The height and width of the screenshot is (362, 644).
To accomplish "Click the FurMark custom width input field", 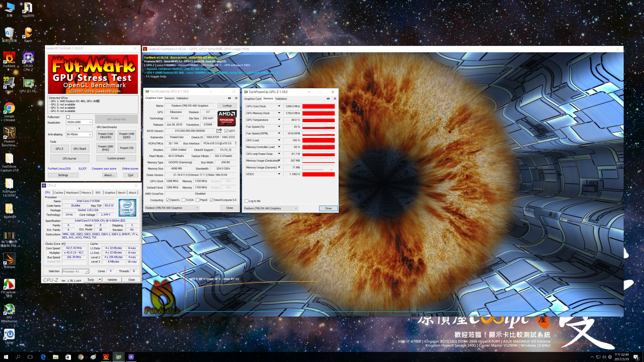I will pyautogui.click(x=71, y=128).
